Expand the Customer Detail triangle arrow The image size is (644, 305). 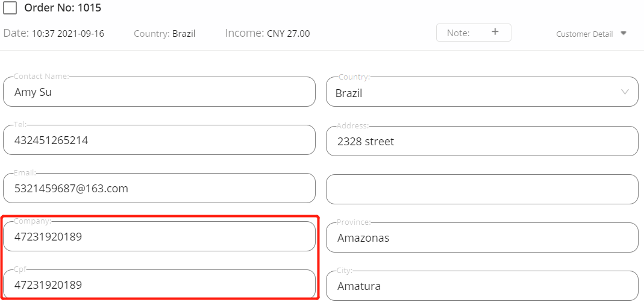pyautogui.click(x=623, y=33)
